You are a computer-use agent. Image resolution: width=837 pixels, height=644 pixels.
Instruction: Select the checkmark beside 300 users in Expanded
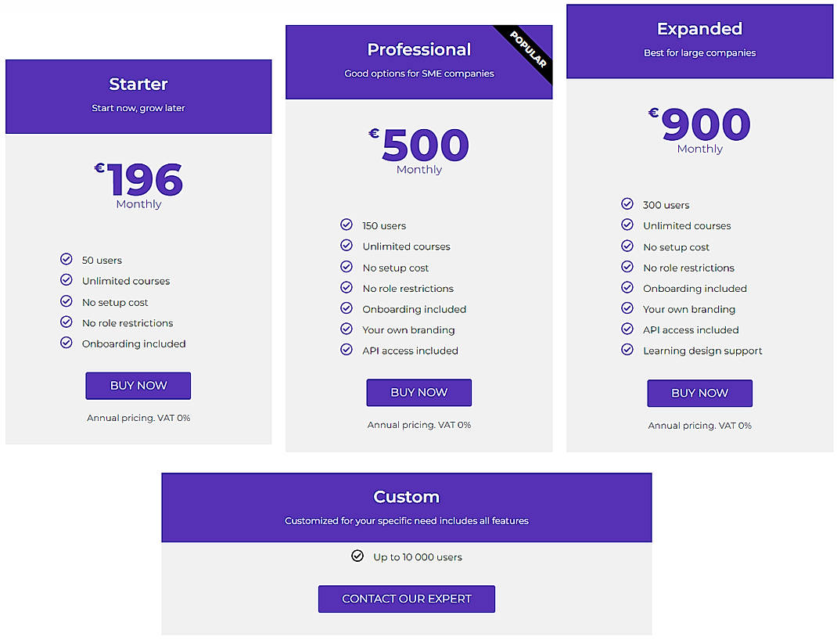click(627, 204)
